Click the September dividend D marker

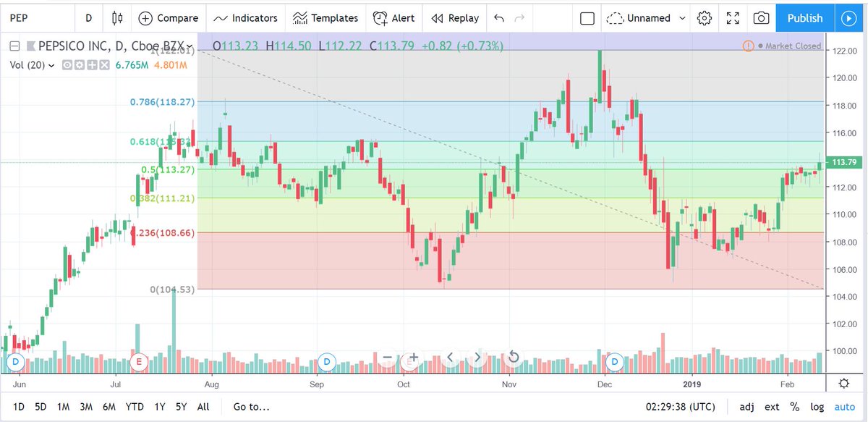pyautogui.click(x=326, y=360)
